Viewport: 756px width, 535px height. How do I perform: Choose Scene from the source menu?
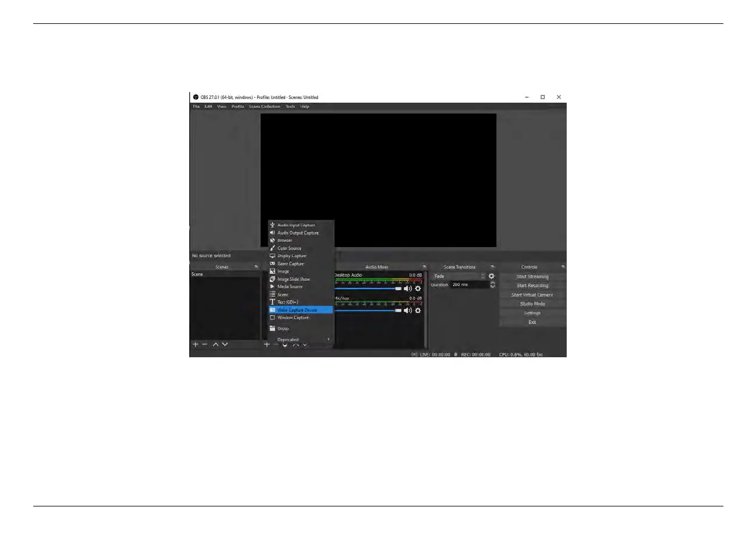301,294
